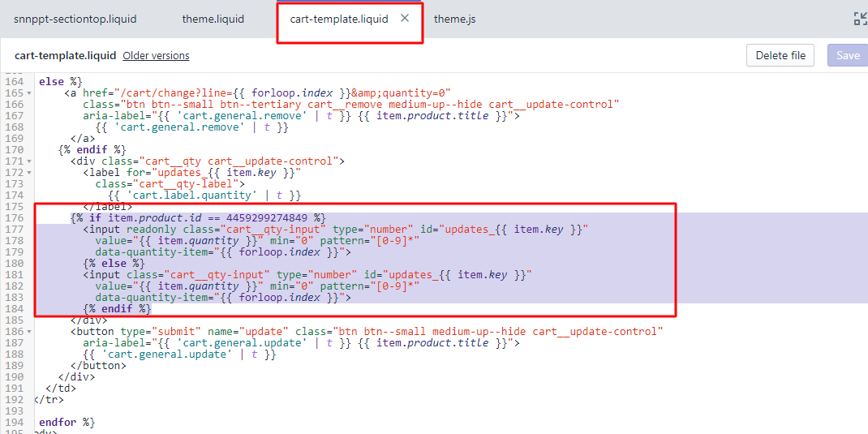Collapse the div block at line 171

30,161
